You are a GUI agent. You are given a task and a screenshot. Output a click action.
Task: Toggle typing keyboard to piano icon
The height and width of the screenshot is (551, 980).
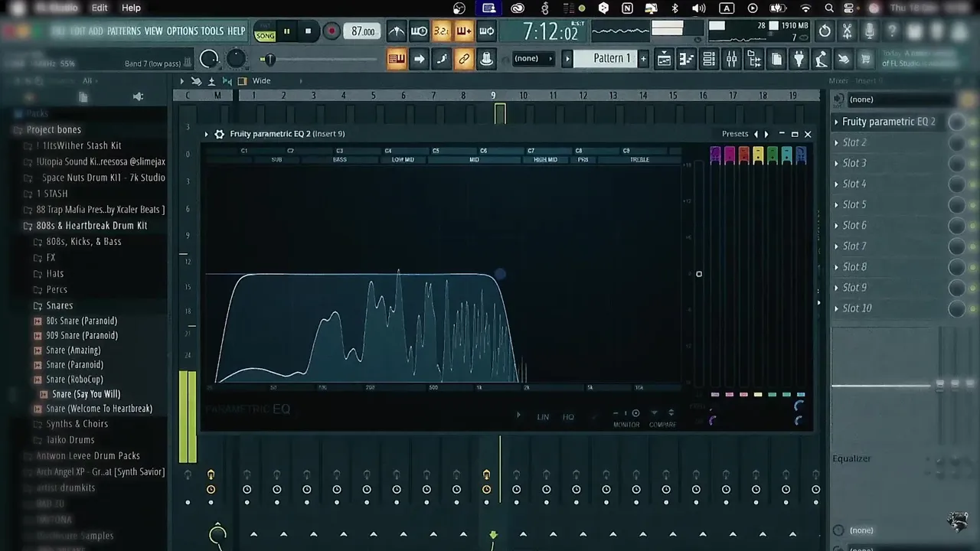click(396, 59)
